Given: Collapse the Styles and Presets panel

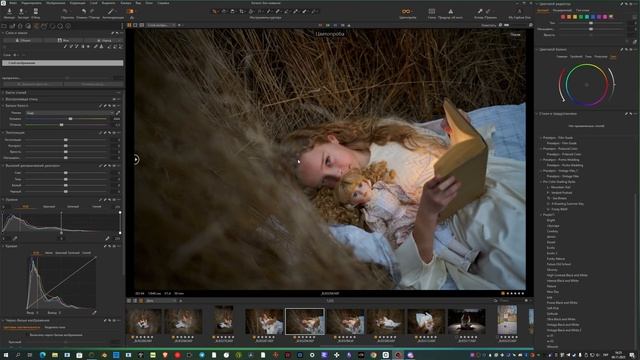Looking at the screenshot, I should coord(537,114).
